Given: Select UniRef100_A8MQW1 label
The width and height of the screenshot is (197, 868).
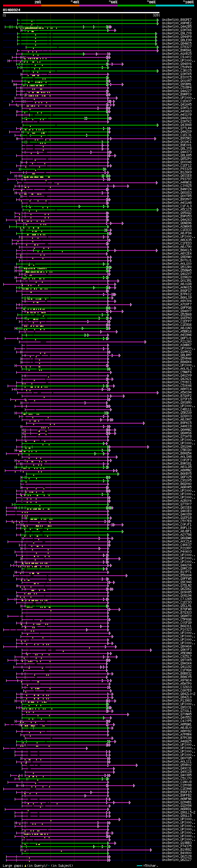Looking at the screenshot, I should click(177, 725).
